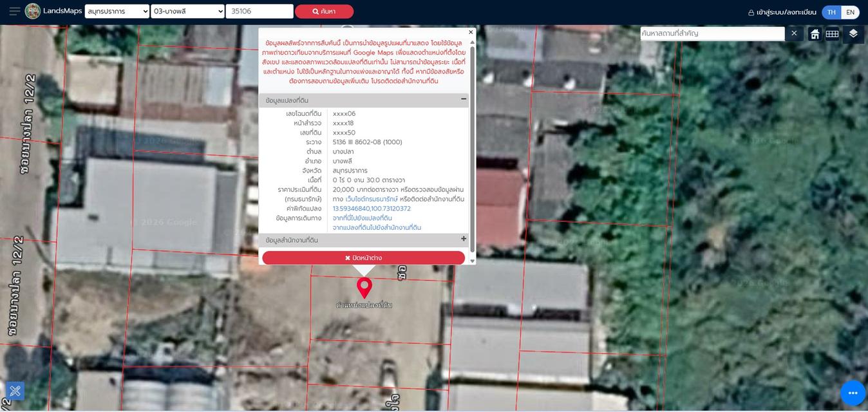Open the district dropdown showing 03-บางพลี
The width and height of the screenshot is (868, 412).
pos(187,12)
